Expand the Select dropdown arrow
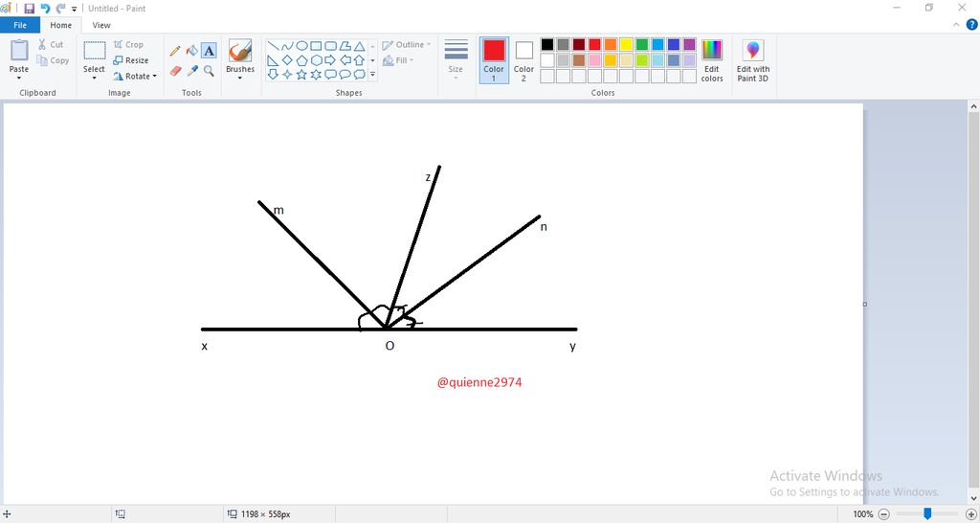The height and width of the screenshot is (523, 980). tap(95, 79)
